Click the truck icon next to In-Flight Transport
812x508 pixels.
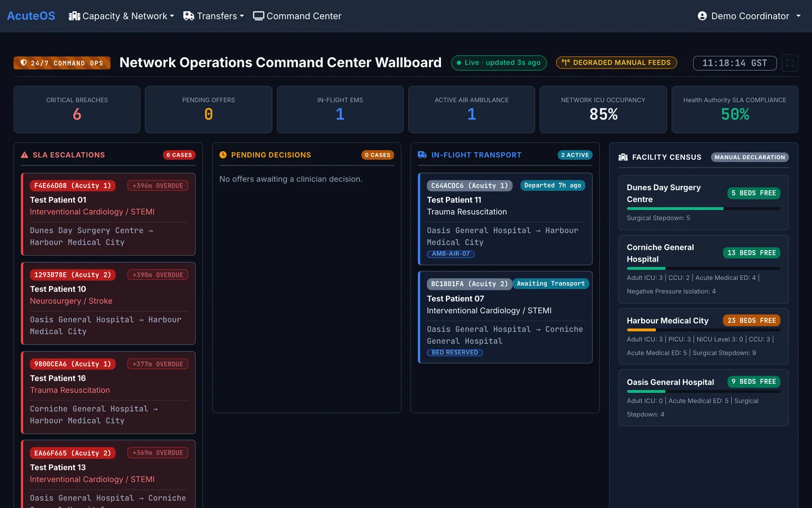(x=422, y=155)
